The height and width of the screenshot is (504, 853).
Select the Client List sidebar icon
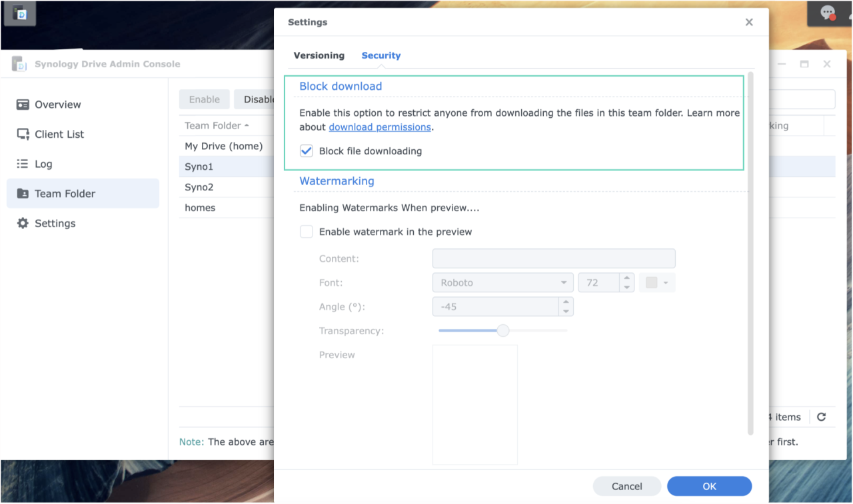click(x=21, y=134)
